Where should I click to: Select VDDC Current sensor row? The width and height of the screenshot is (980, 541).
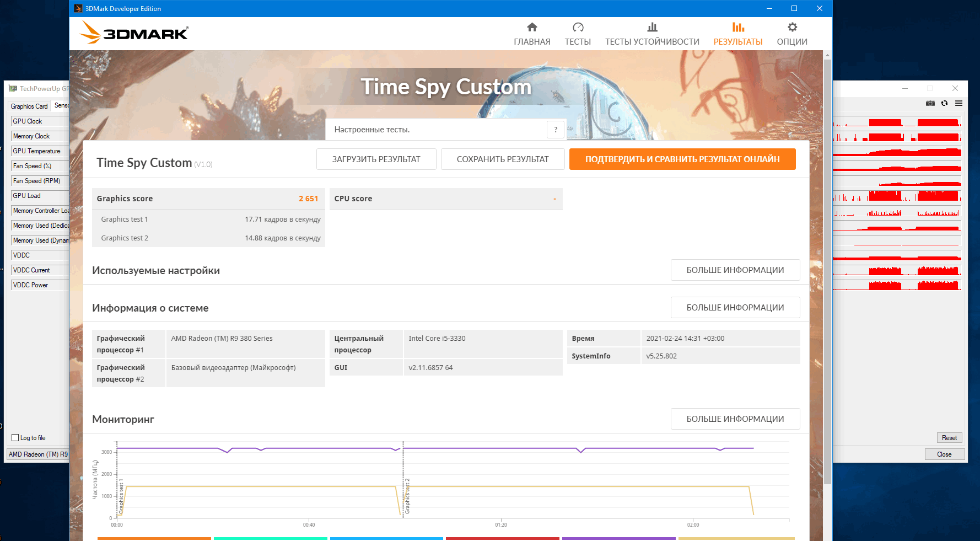(x=40, y=270)
